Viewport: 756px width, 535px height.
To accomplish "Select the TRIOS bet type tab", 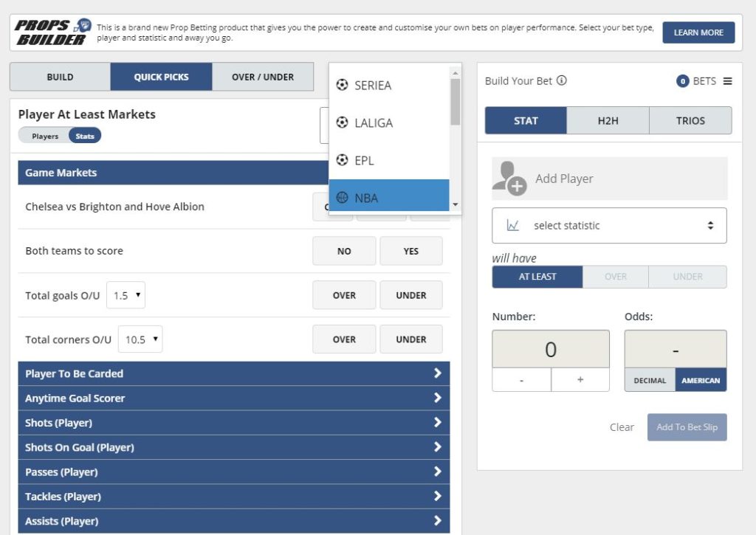I will pyautogui.click(x=690, y=120).
